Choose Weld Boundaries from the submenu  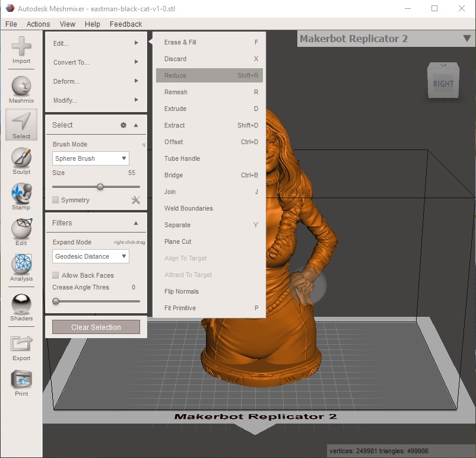[x=209, y=208]
